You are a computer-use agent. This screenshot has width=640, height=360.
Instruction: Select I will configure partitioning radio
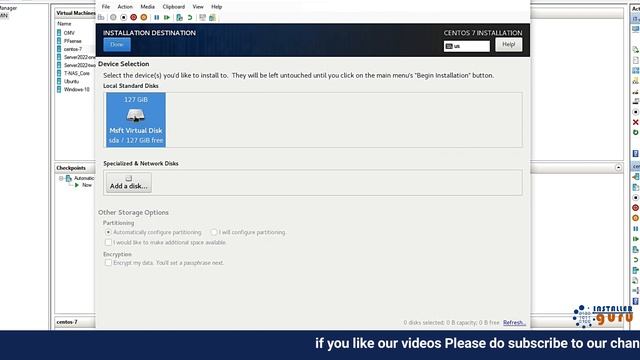[x=213, y=232]
